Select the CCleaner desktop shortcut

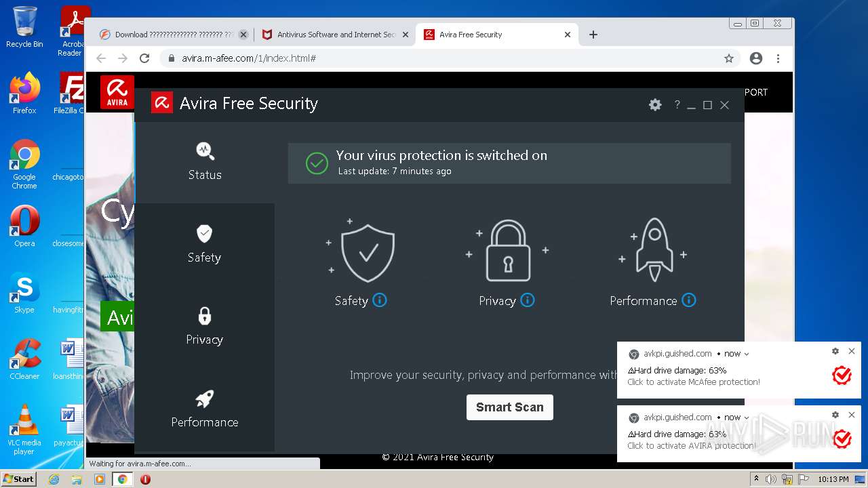tap(24, 359)
